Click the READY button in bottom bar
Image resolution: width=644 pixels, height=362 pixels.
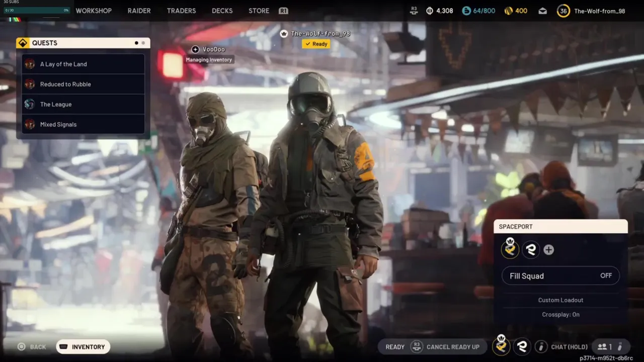pos(395,347)
